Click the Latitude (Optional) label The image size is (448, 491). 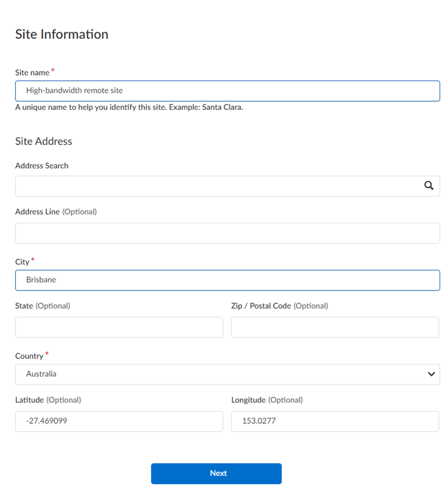48,400
